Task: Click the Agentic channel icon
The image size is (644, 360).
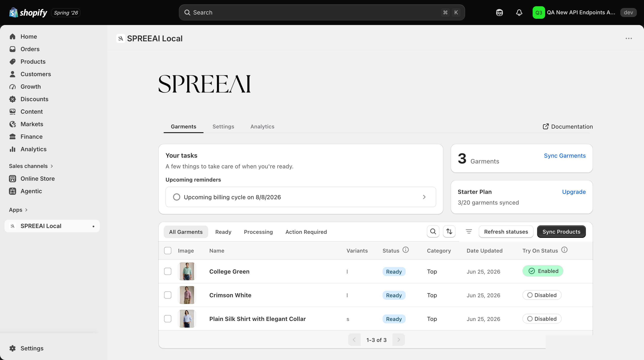Action: (13, 191)
